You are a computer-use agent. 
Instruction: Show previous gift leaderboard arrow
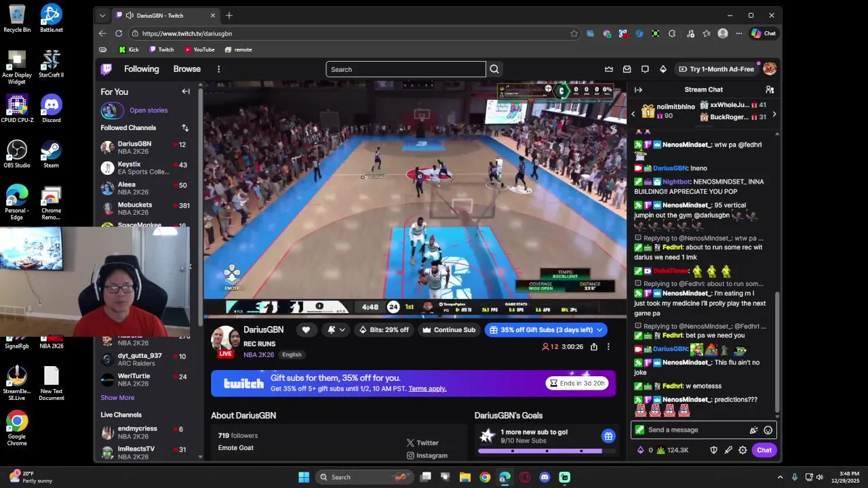coord(633,114)
